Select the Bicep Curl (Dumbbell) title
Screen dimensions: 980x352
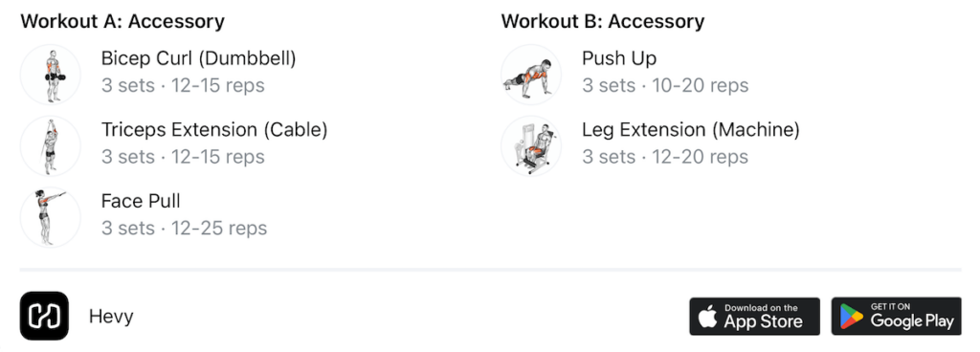click(199, 59)
